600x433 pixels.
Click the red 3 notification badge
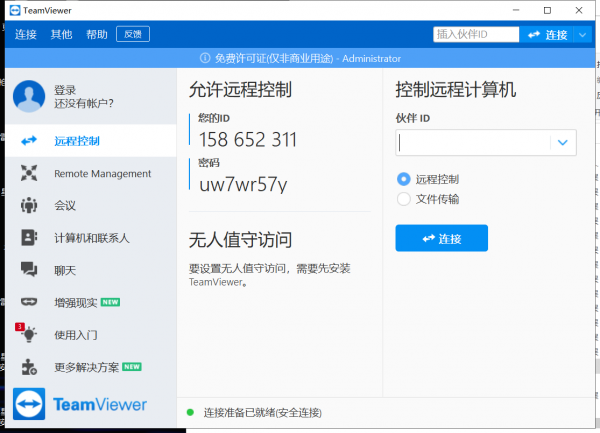[x=20, y=327]
